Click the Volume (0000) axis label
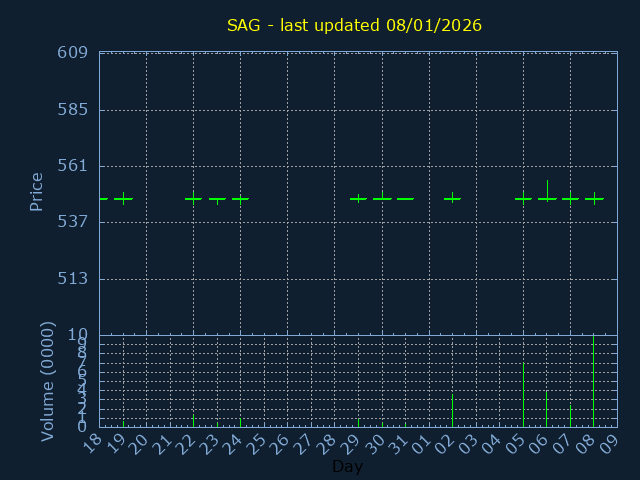The height and width of the screenshot is (480, 640). [47, 381]
